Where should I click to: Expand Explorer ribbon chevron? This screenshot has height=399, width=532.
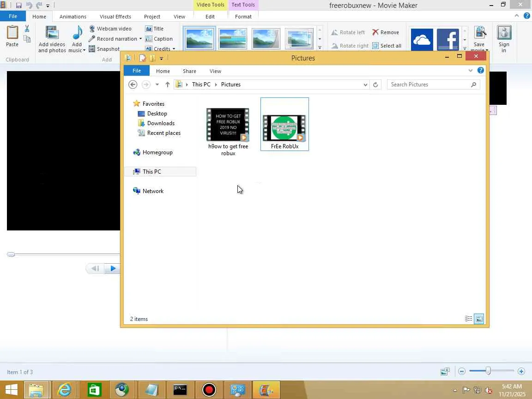470,71
